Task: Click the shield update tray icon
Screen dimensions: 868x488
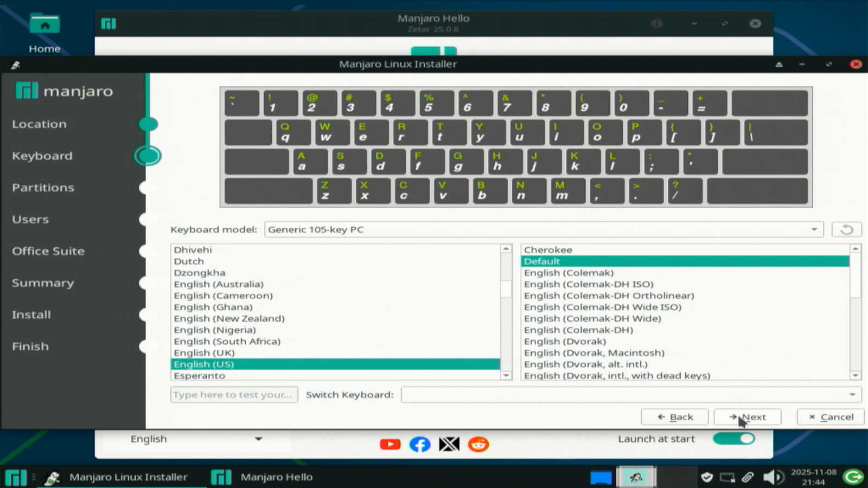Action: point(706,477)
